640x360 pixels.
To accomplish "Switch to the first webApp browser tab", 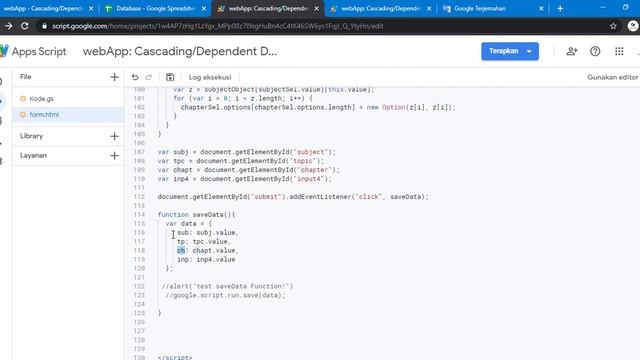I will pyautogui.click(x=43, y=8).
